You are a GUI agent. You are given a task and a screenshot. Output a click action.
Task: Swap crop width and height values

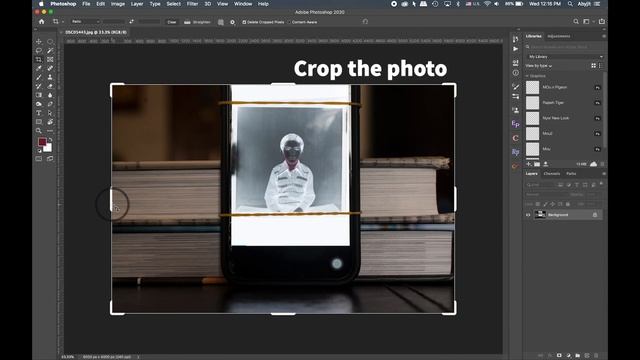point(131,22)
